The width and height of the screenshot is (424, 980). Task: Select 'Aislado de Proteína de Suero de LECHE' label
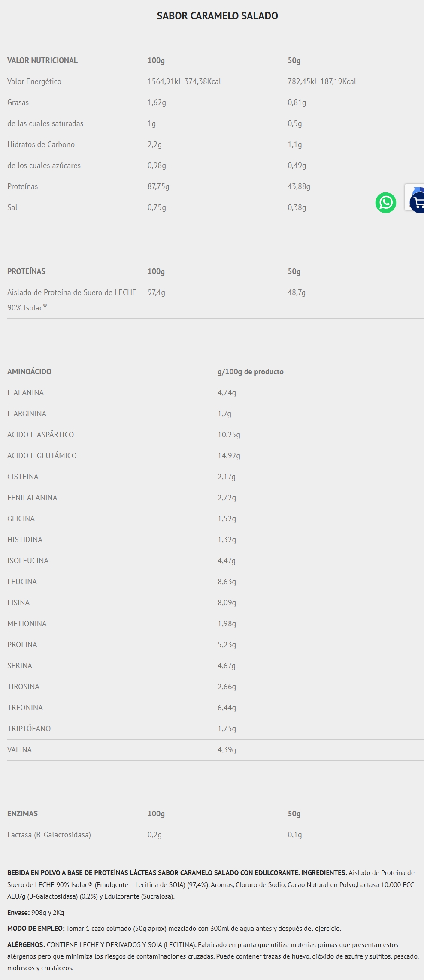(x=72, y=292)
